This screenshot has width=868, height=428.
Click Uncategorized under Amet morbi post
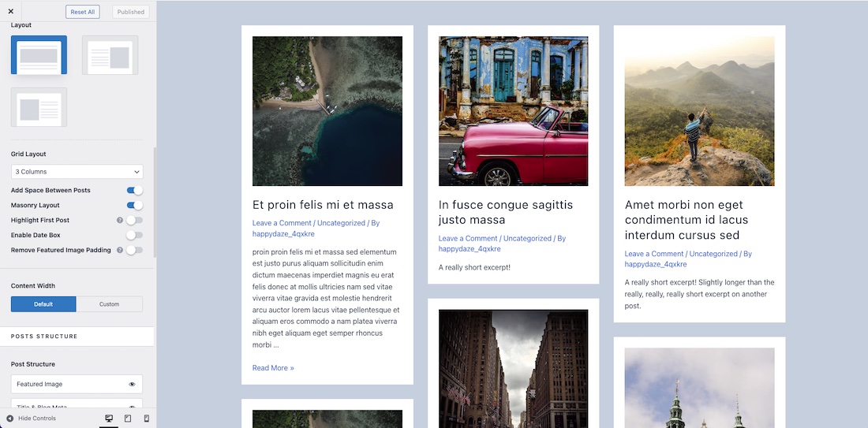tap(713, 254)
